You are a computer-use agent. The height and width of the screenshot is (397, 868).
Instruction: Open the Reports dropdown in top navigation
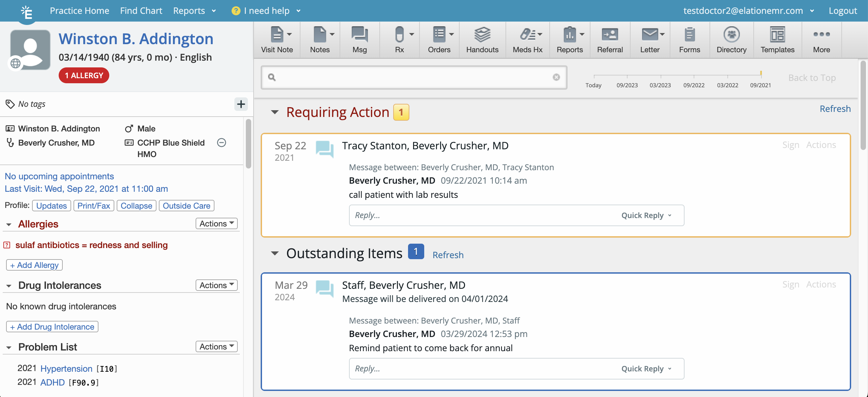point(195,10)
